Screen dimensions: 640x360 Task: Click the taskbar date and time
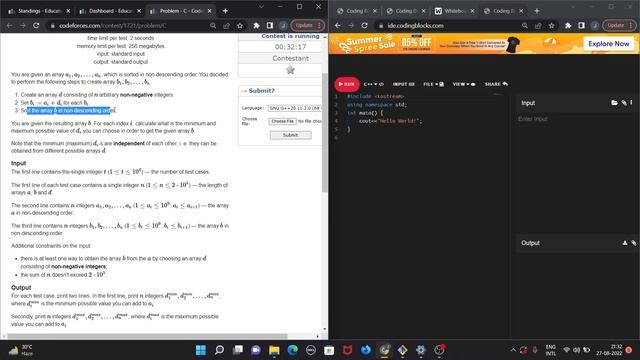[x=609, y=350]
